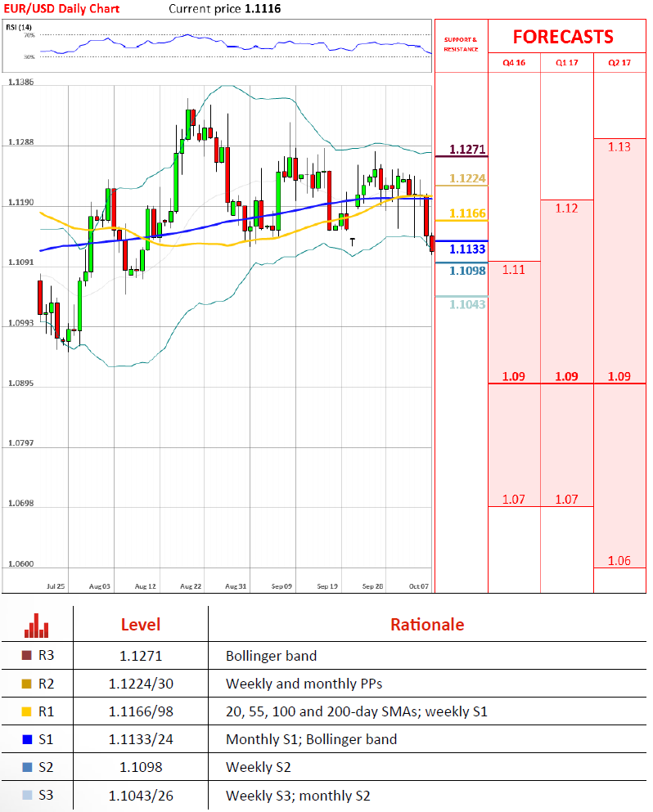Select the Q4 16 forecast column header
Image resolution: width=653 pixels, height=812 pixels.
(x=514, y=63)
